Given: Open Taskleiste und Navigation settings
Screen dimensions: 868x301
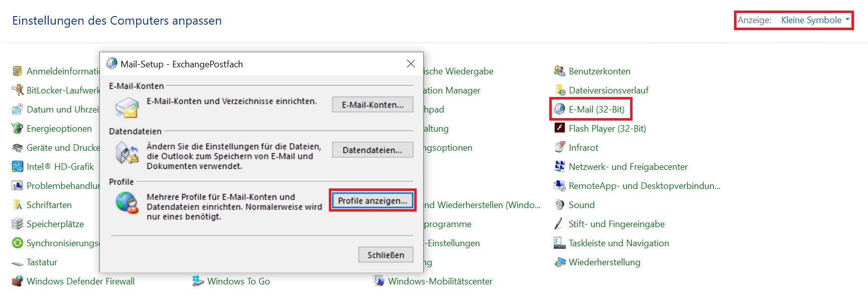Looking at the screenshot, I should tap(618, 243).
